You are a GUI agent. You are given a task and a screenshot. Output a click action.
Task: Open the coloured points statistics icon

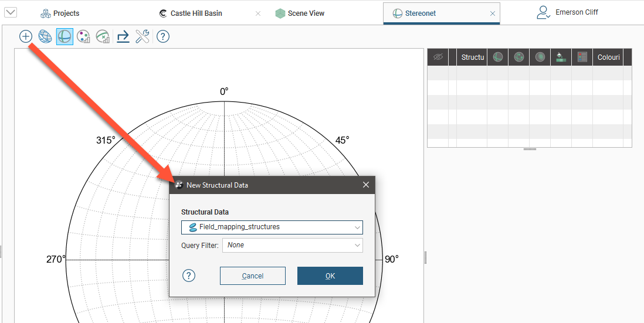pyautogui.click(x=84, y=36)
